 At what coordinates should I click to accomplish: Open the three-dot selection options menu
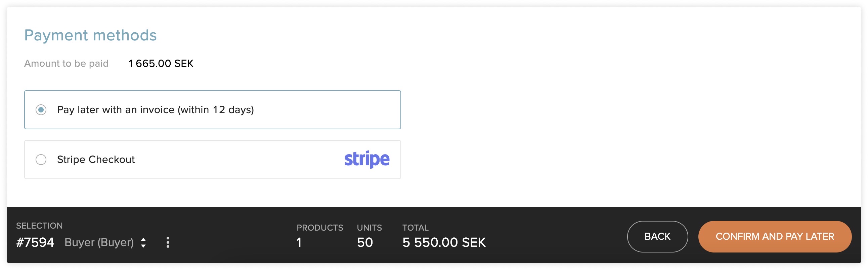pos(168,242)
